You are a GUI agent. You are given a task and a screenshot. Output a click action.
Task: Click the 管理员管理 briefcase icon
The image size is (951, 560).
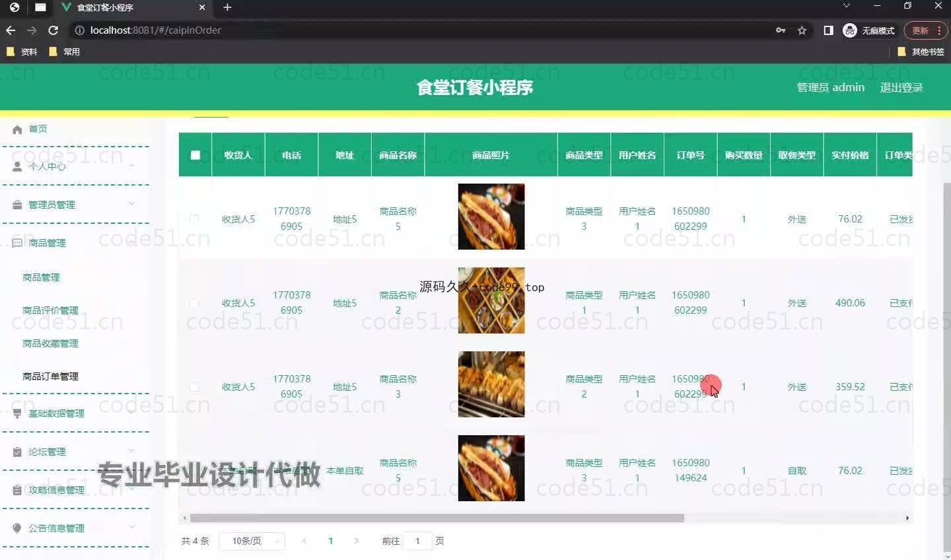17,205
